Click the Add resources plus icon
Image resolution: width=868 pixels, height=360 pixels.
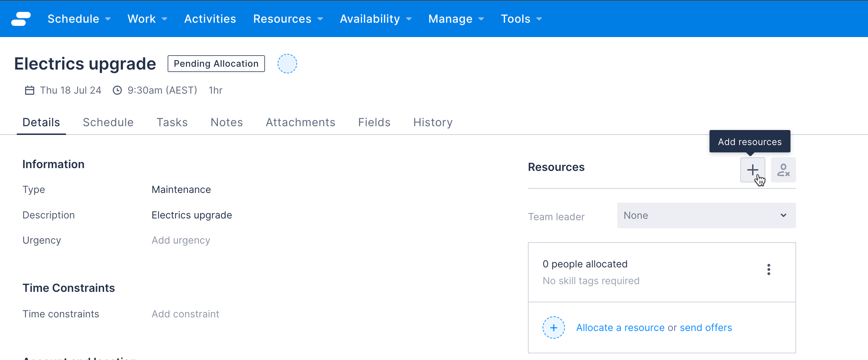click(x=752, y=170)
